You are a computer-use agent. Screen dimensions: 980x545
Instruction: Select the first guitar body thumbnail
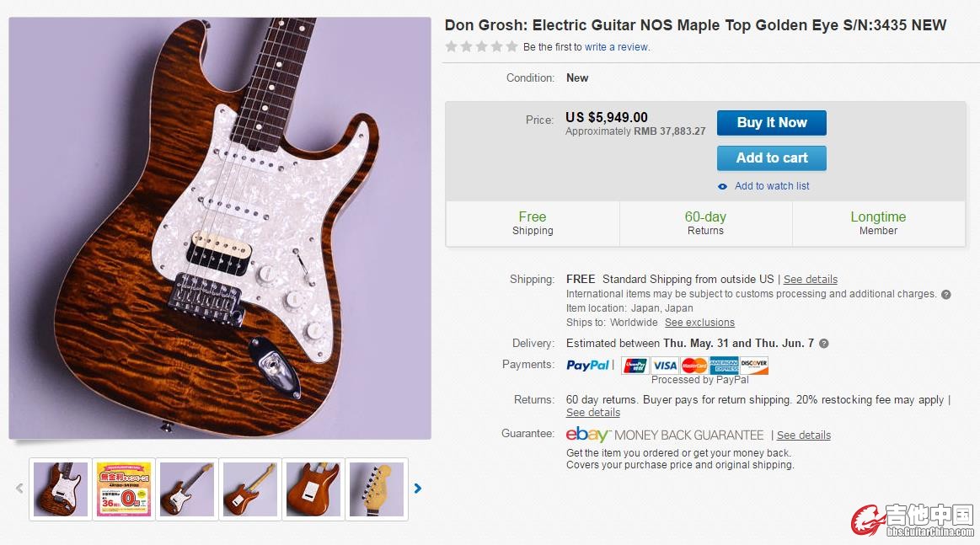[61, 489]
